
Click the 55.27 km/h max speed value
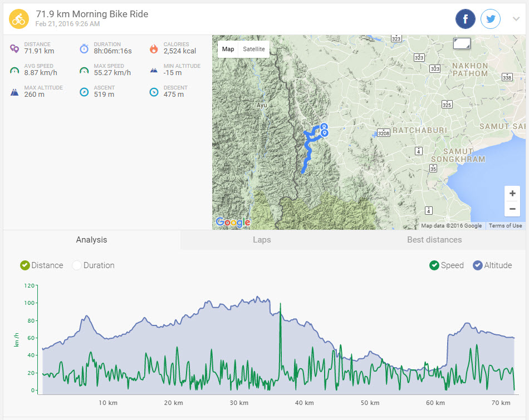click(x=112, y=73)
